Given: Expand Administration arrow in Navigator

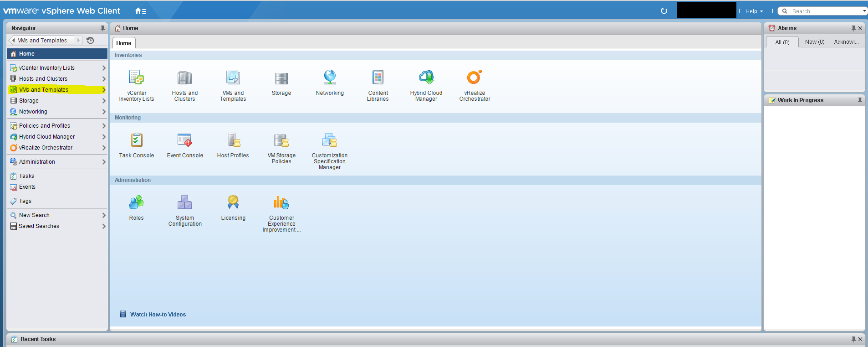Looking at the screenshot, I should (104, 162).
